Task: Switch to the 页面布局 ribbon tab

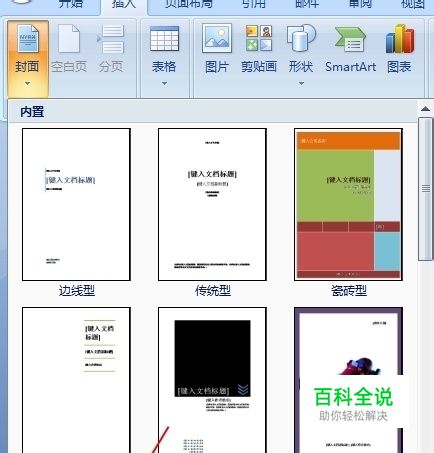Action: [x=189, y=4]
